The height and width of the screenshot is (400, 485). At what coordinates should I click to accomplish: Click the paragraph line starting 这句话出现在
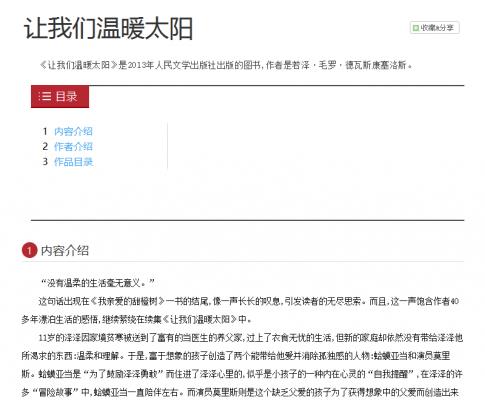[x=249, y=301]
